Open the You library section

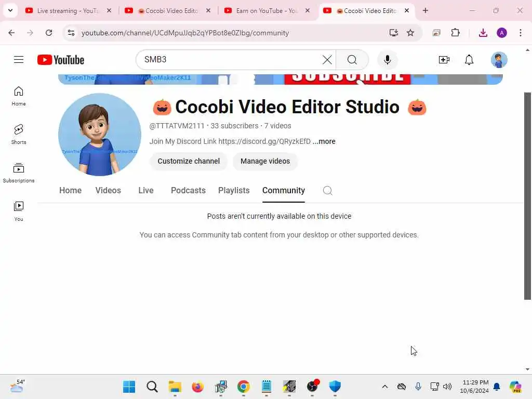pos(19,211)
